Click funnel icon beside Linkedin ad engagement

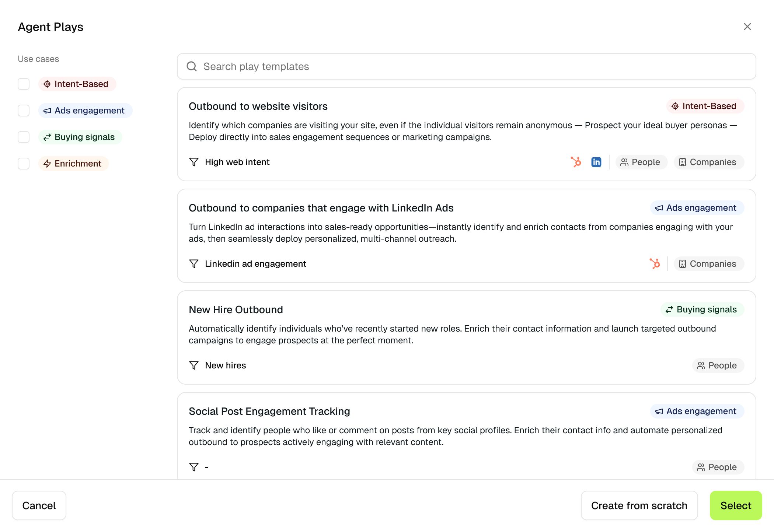(x=194, y=264)
